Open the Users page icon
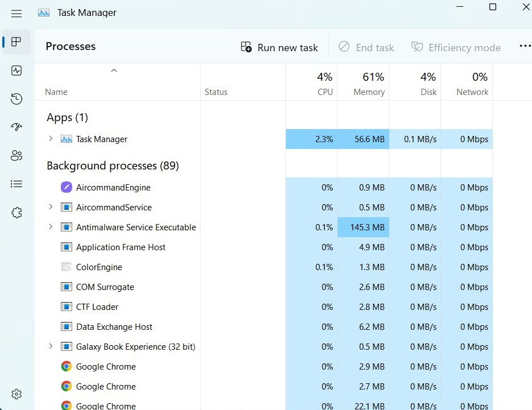 click(16, 155)
